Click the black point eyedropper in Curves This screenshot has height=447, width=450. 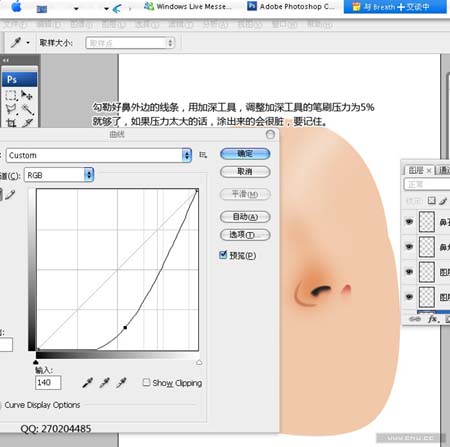[x=87, y=383]
